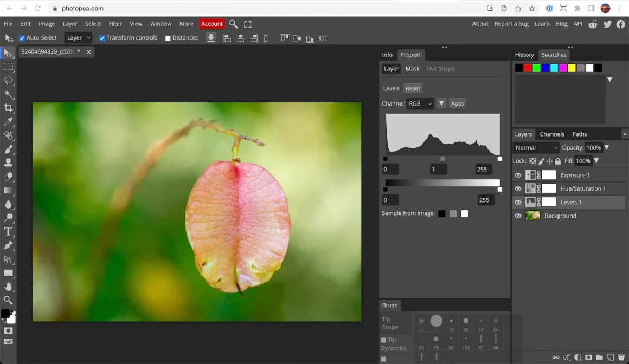The width and height of the screenshot is (629, 364).
Task: Disable the Auto-Select checkbox
Action: [22, 38]
